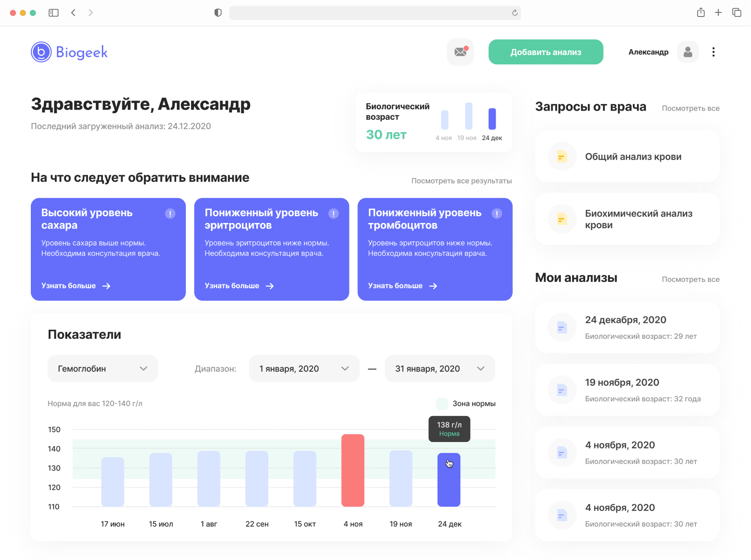The image size is (751, 560).
Task: Open the Общий анализ крови request card
Action: pos(627,157)
